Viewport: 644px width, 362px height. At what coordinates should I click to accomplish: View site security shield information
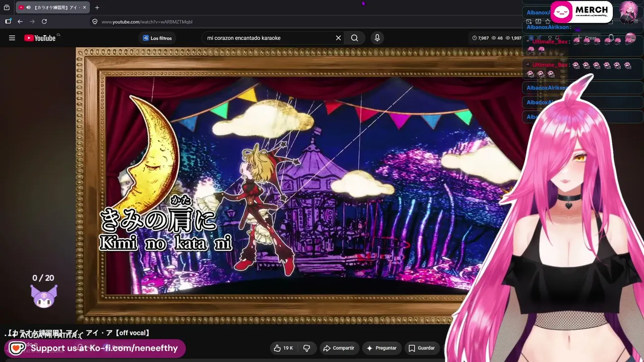click(95, 22)
